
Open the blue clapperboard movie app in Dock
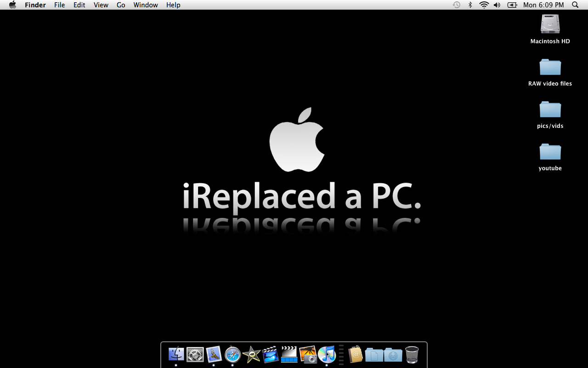click(270, 354)
